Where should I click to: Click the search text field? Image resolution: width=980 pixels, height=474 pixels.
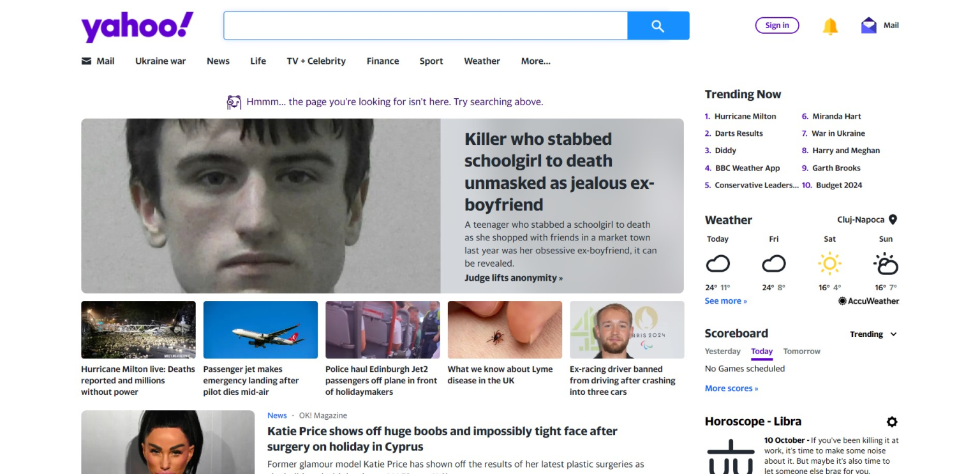426,26
